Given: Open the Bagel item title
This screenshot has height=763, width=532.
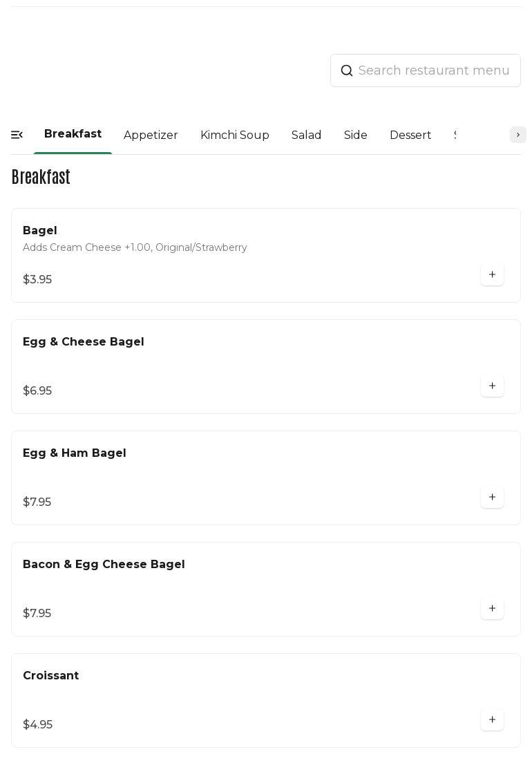Looking at the screenshot, I should click(40, 231).
